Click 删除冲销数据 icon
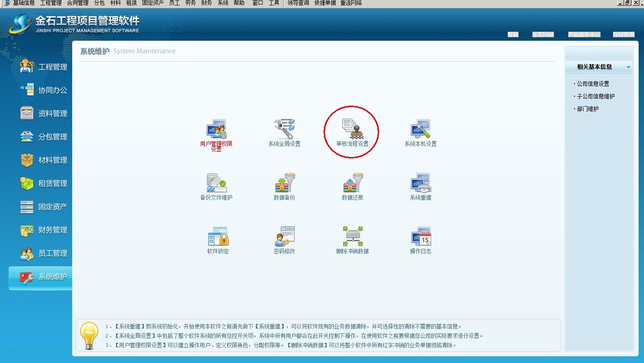 (x=352, y=237)
